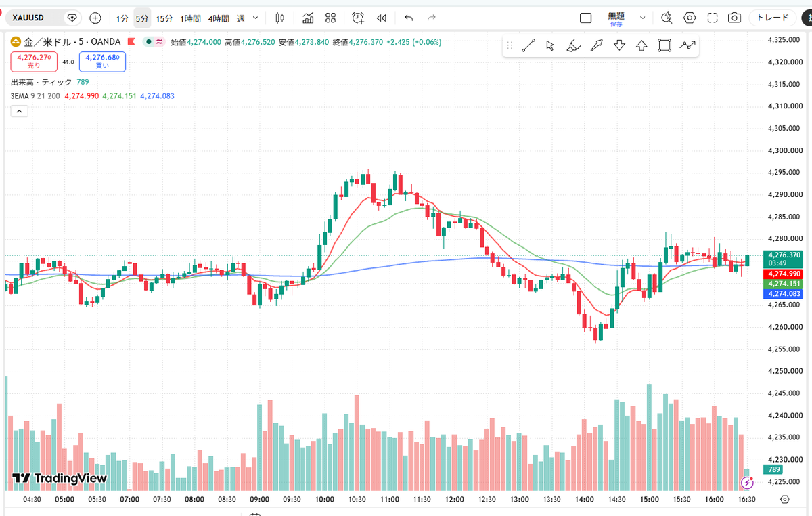The image size is (812, 516).
Task: Select the arrow up marker tool
Action: (641, 45)
